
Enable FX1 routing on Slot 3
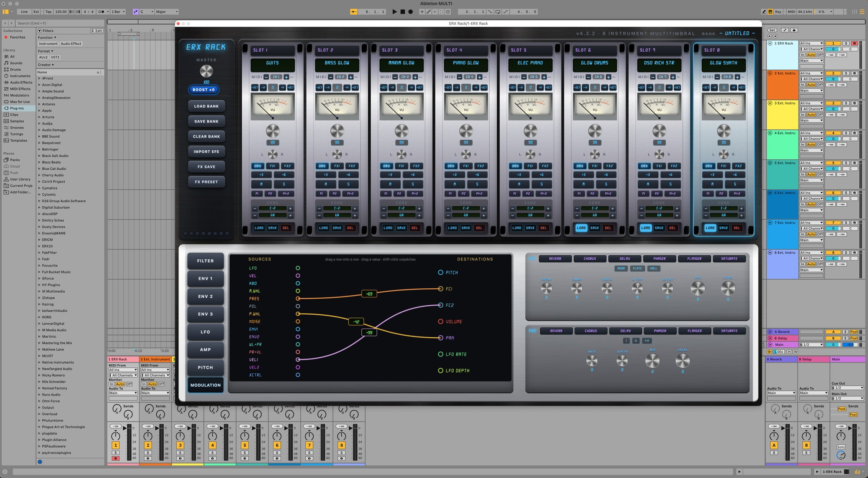pos(401,166)
